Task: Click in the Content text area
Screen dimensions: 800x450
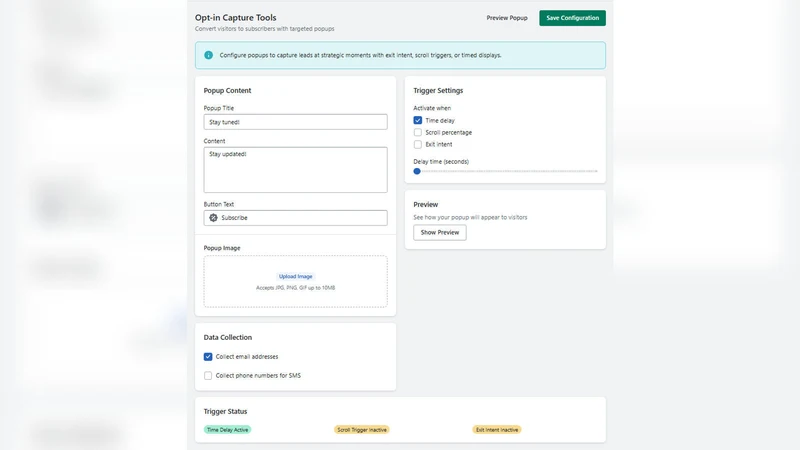Action: coord(295,170)
